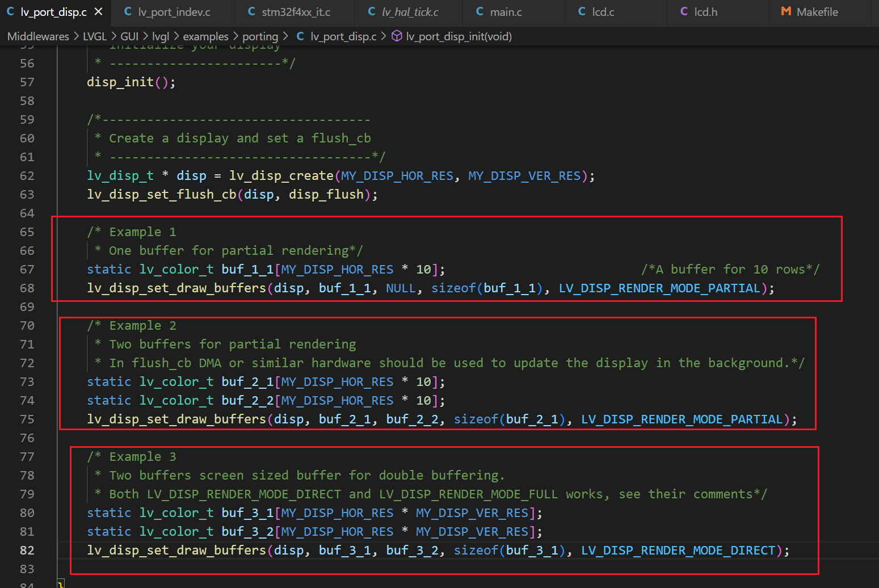Click the M icon on Makefile tab

coord(786,11)
